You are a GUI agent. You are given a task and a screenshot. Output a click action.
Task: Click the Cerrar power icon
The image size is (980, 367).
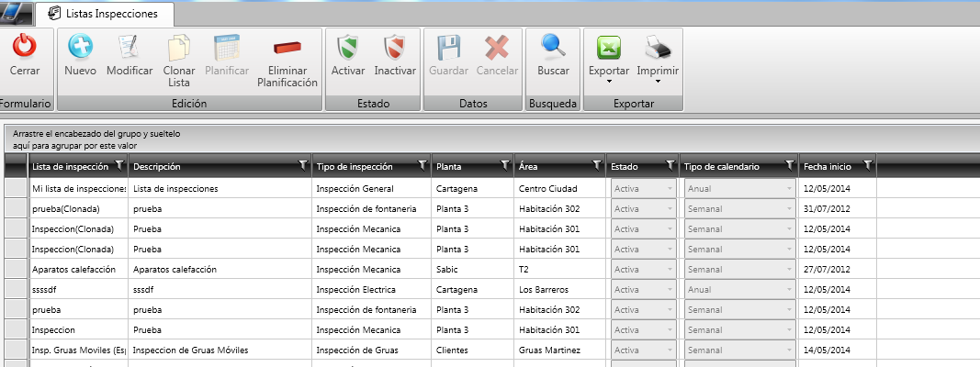pos(25,46)
